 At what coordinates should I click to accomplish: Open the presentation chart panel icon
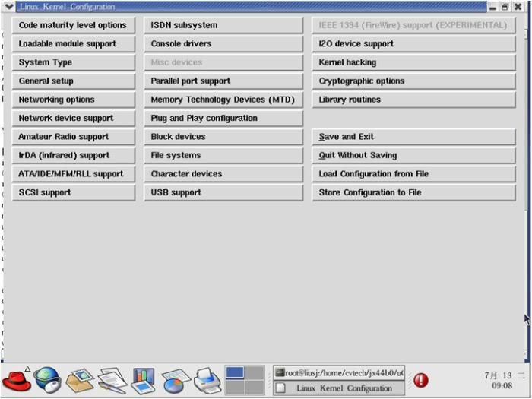point(143,379)
